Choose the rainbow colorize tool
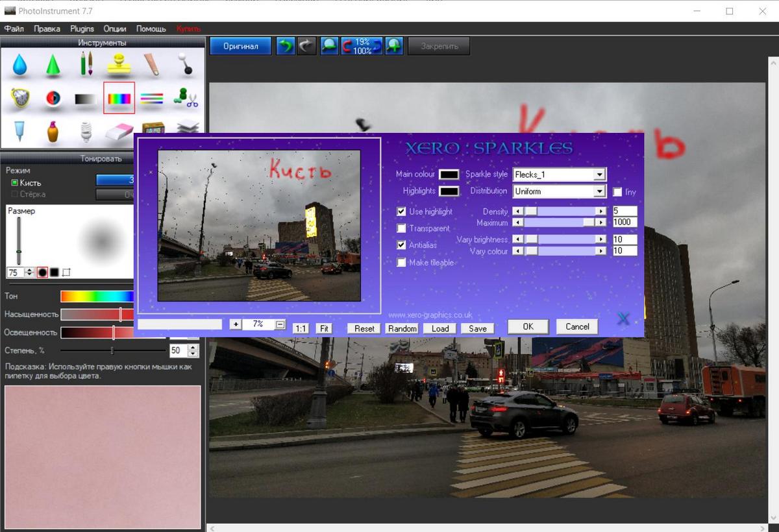Viewport: 779px width, 532px height. [119, 98]
